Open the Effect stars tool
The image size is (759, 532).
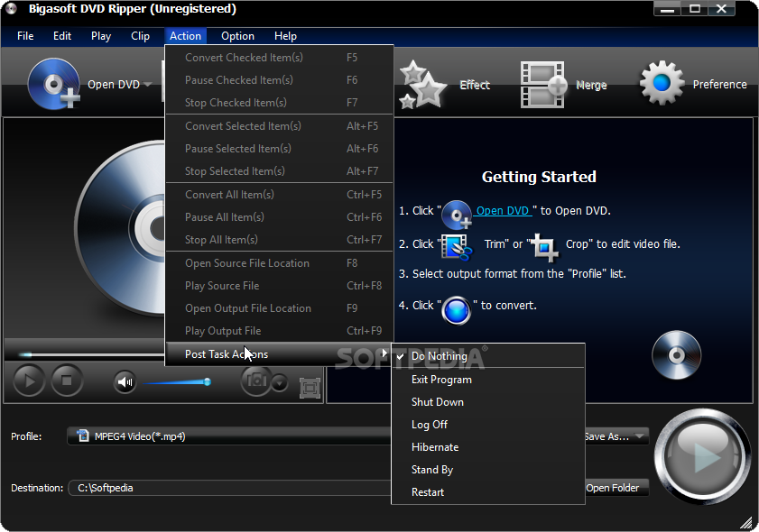pyautogui.click(x=422, y=85)
